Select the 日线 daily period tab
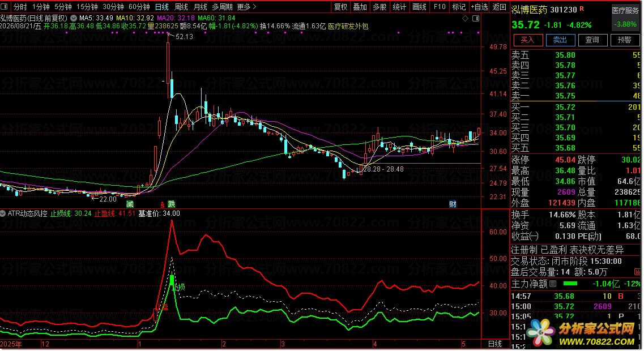This screenshot has height=351, width=644. coord(162,7)
